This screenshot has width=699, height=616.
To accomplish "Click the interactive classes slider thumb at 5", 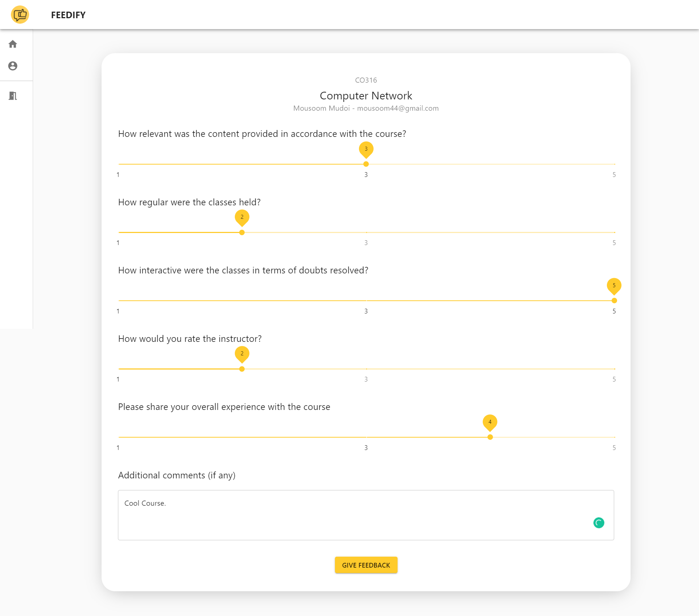I will pyautogui.click(x=614, y=301).
